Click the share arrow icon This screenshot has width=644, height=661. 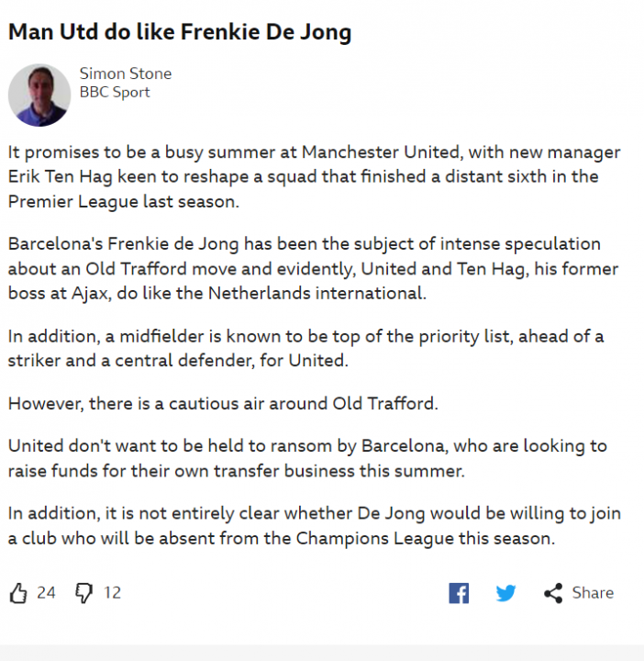click(x=553, y=593)
